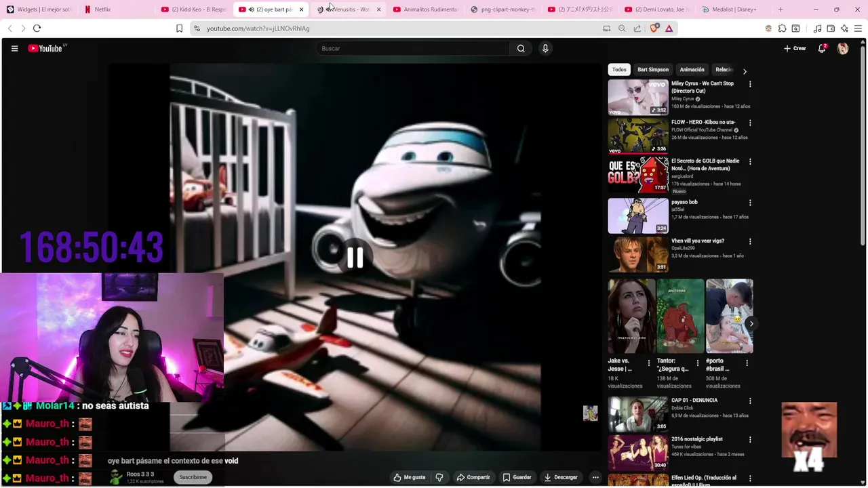Open browser extensions puzzle icon
The image size is (868, 488).
782,28
